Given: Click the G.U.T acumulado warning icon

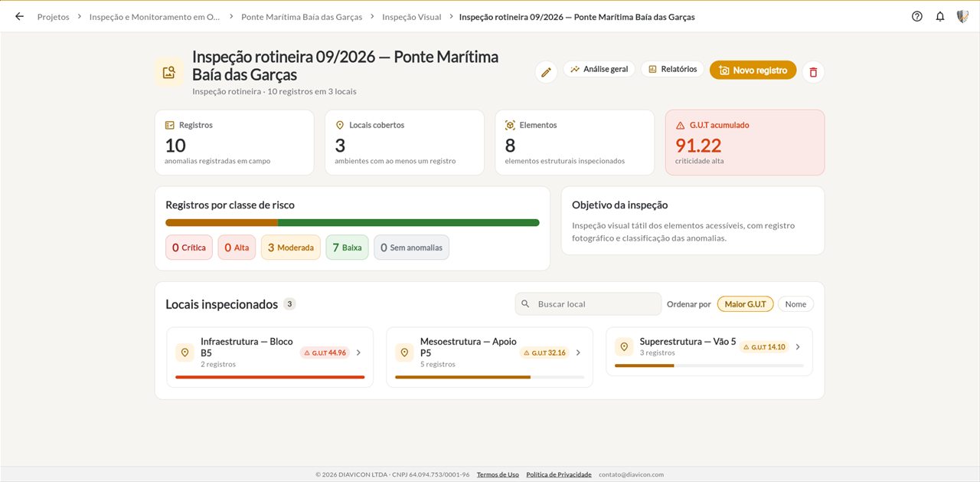Looking at the screenshot, I should [x=680, y=125].
